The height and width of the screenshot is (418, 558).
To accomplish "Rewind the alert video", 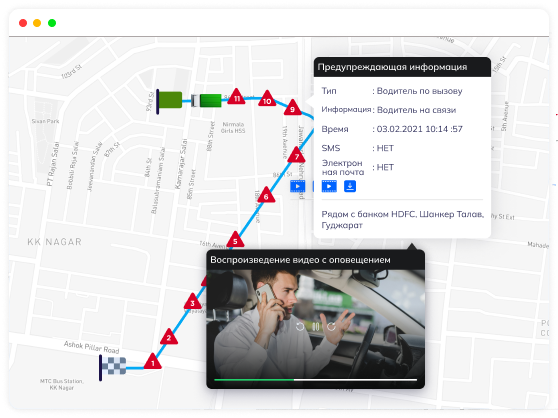I will coord(300,326).
